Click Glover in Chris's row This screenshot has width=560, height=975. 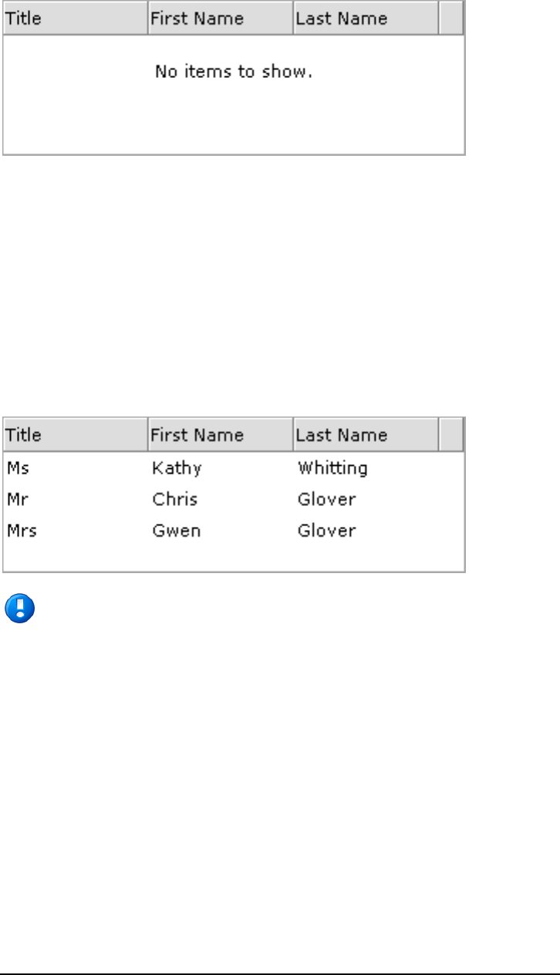pyautogui.click(x=326, y=499)
